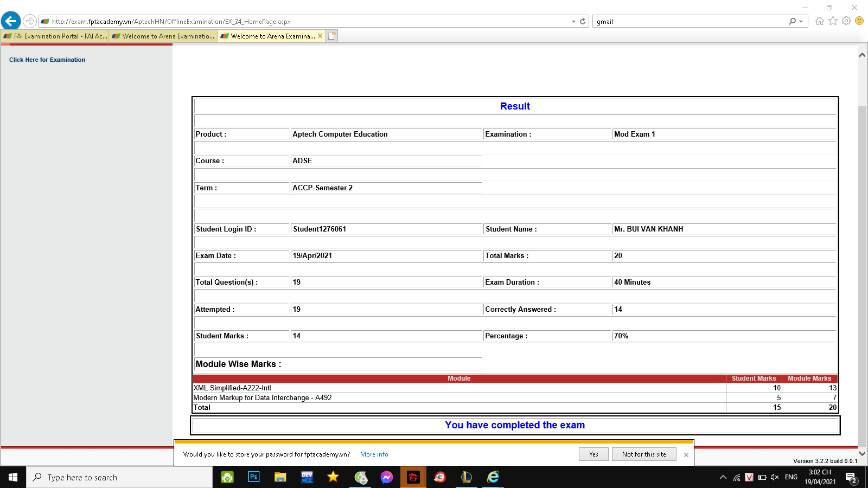The image size is (868, 488).
Task: Open Click Here for Examination link
Action: point(47,60)
